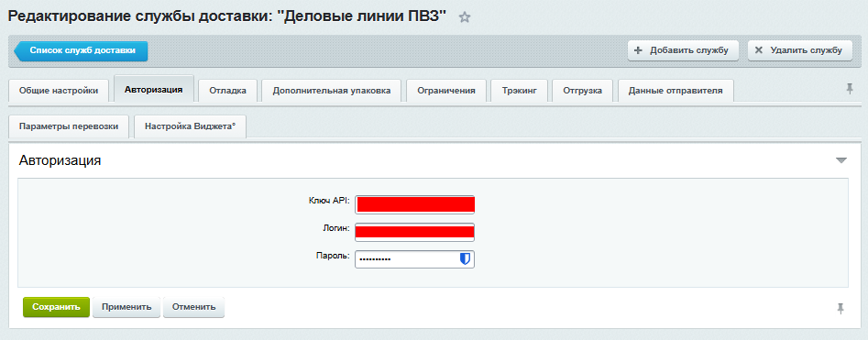Collapse the Авторизация section arrow
Image resolution: width=868 pixels, height=340 pixels.
[x=841, y=160]
